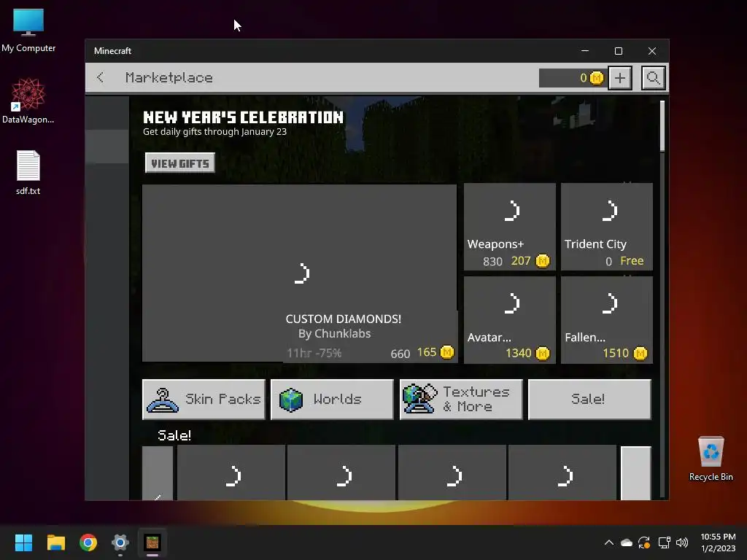
Task: Click the "By Chunklabs" creator text
Action: [x=334, y=334]
